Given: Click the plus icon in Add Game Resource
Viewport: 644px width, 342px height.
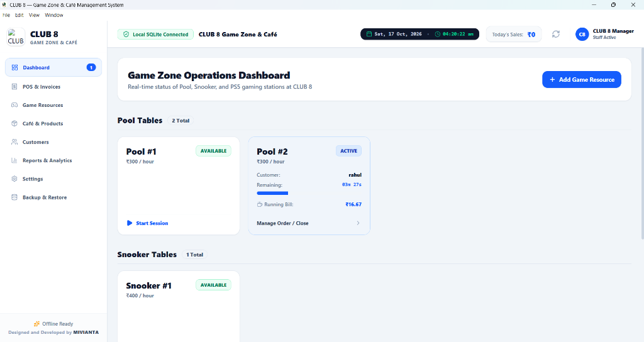Looking at the screenshot, I should (552, 80).
